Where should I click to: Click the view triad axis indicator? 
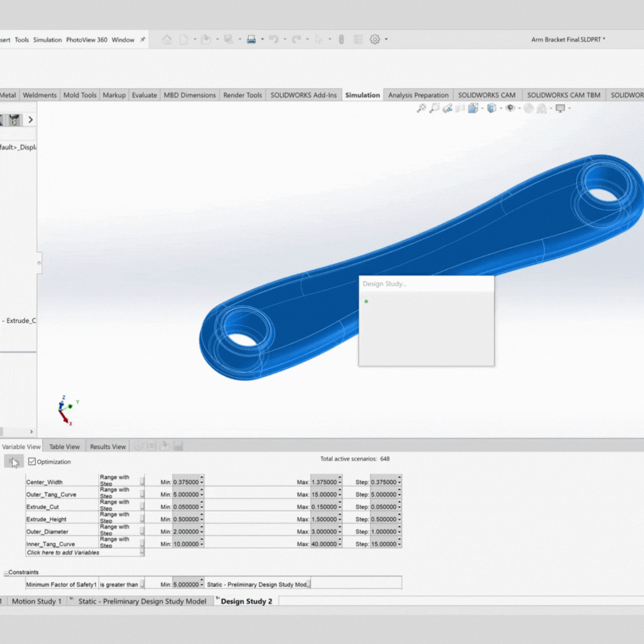(67, 410)
